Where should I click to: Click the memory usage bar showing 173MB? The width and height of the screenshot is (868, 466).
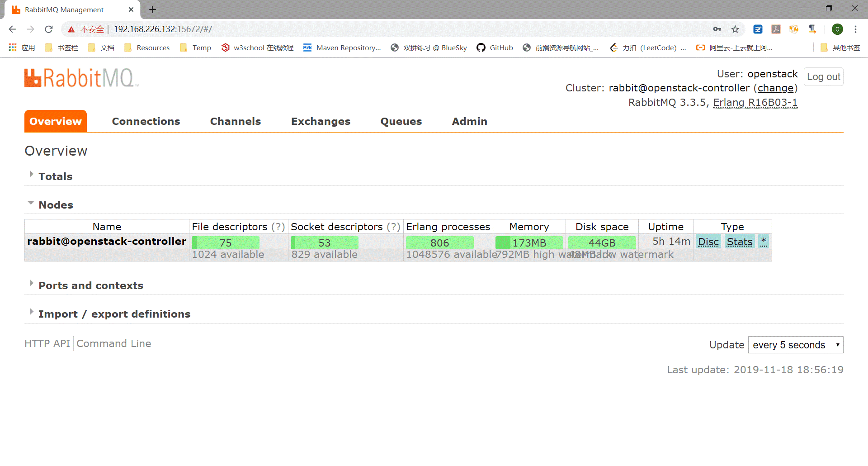pos(529,243)
